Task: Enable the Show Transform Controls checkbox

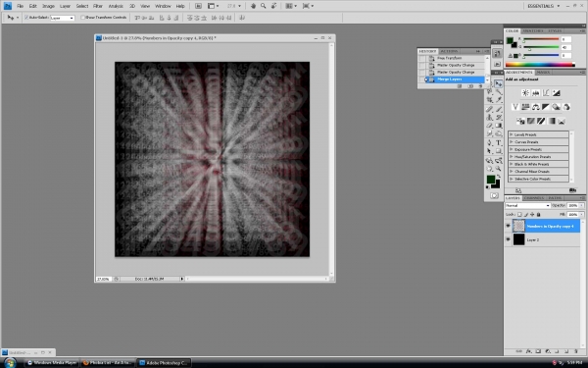Action: pyautogui.click(x=83, y=18)
